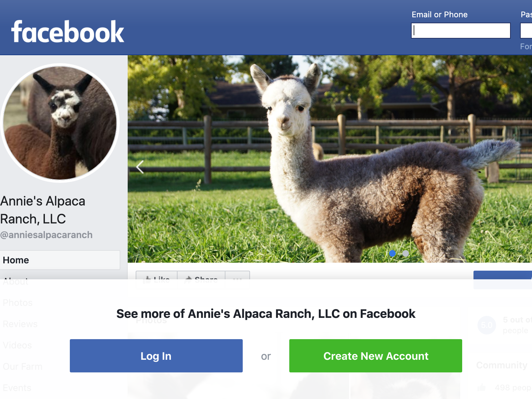532x399 pixels.
Task: Click the Email or Phone field
Action: (x=461, y=31)
